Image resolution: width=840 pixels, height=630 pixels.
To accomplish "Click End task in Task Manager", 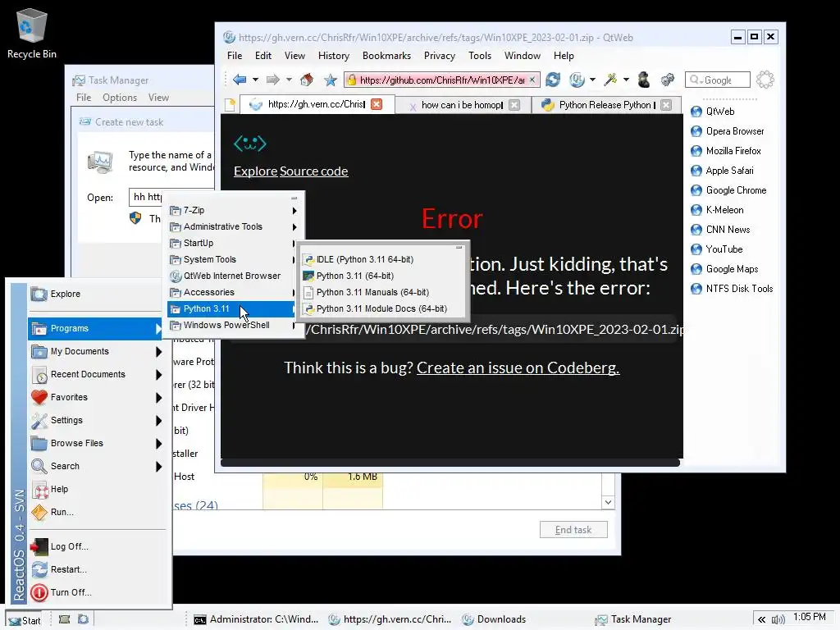I will [x=573, y=530].
